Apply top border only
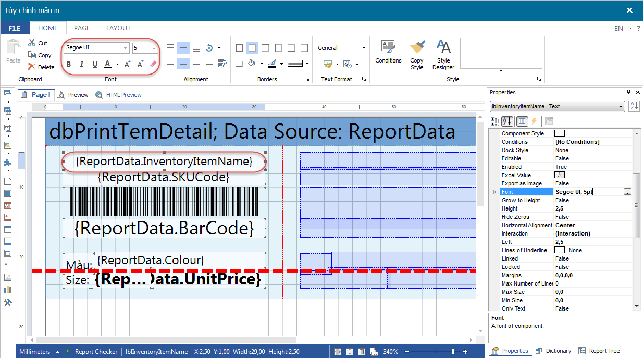 tap(265, 48)
